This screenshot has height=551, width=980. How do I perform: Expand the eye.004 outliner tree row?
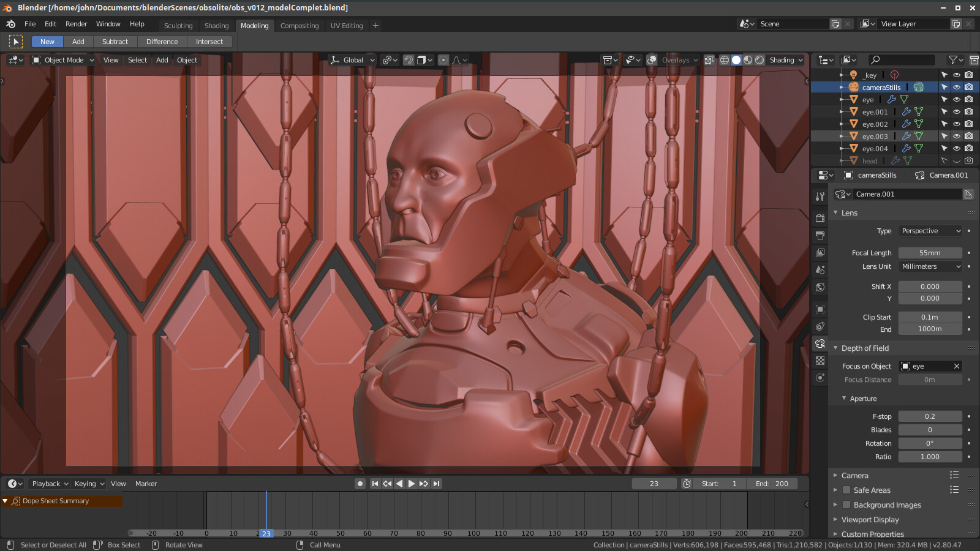coord(842,148)
